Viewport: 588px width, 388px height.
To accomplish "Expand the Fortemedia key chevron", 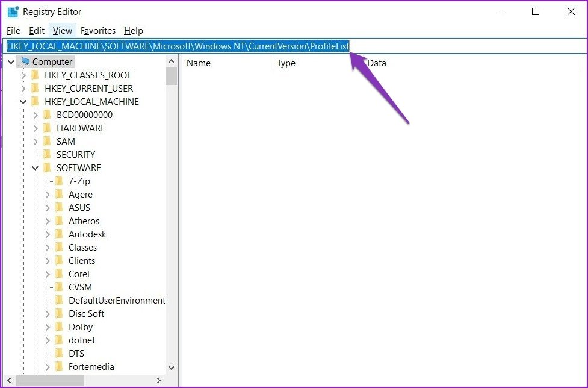I will pos(48,367).
